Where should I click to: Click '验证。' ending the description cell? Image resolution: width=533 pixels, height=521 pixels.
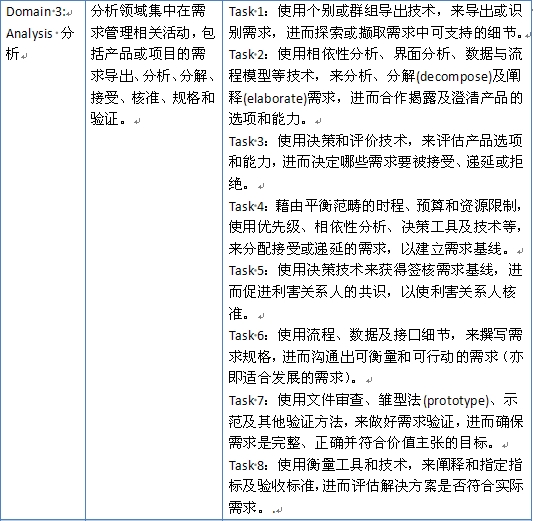click(x=109, y=119)
